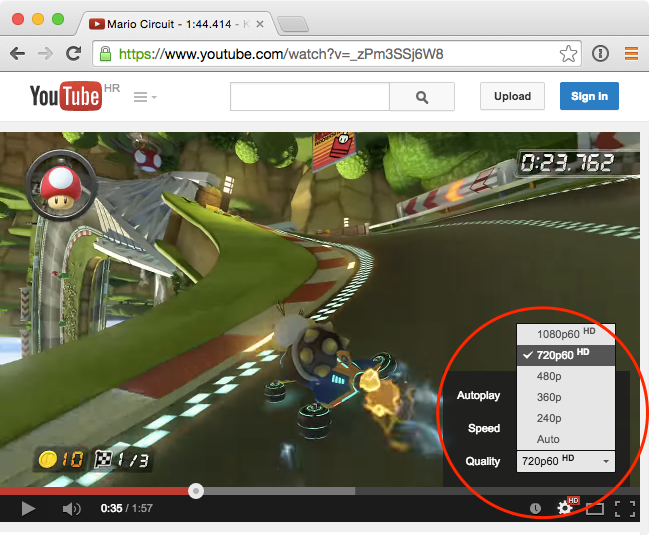Open the YouTube guide menu dropdown

click(145, 97)
